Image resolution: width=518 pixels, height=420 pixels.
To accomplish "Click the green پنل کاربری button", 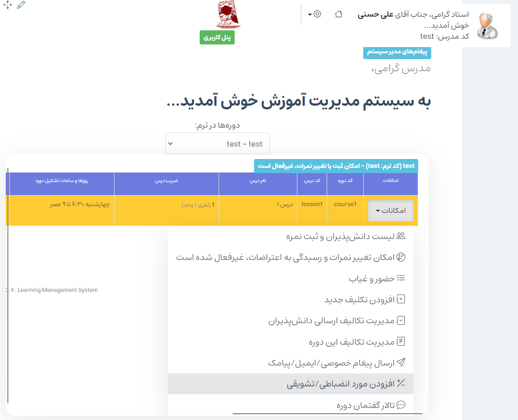I will (x=217, y=37).
